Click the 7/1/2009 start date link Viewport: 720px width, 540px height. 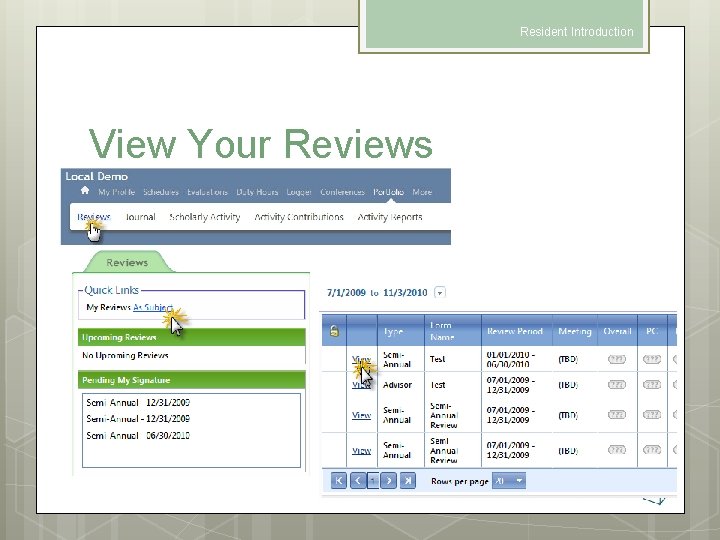point(346,292)
